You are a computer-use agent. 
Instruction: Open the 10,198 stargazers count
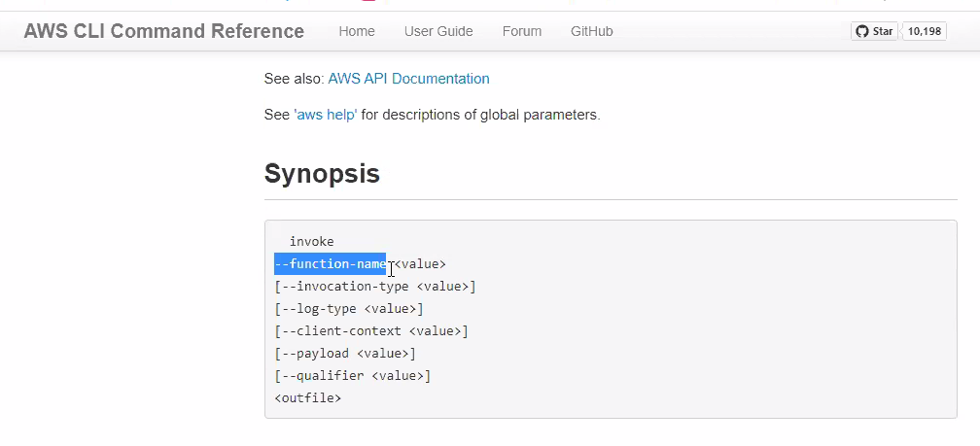click(924, 31)
